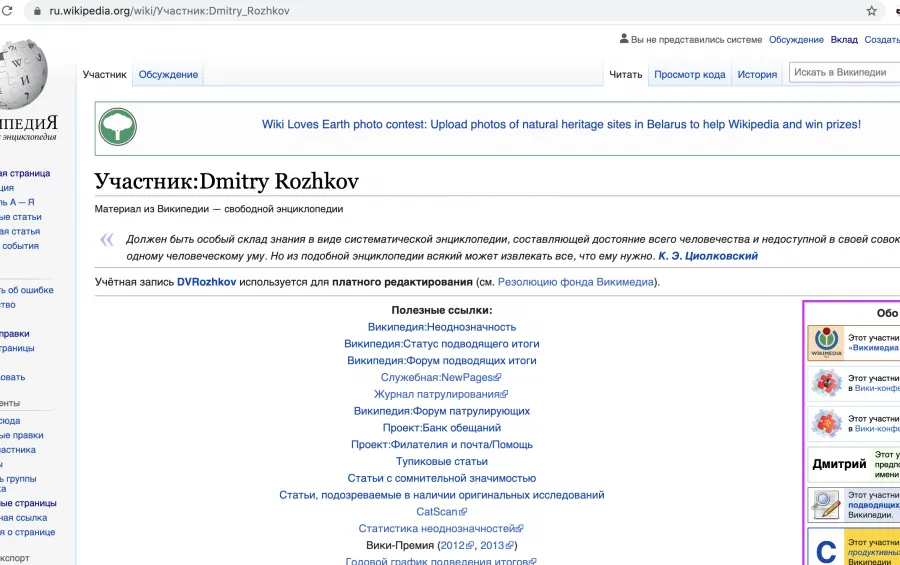Select the Читать tab

click(x=626, y=75)
